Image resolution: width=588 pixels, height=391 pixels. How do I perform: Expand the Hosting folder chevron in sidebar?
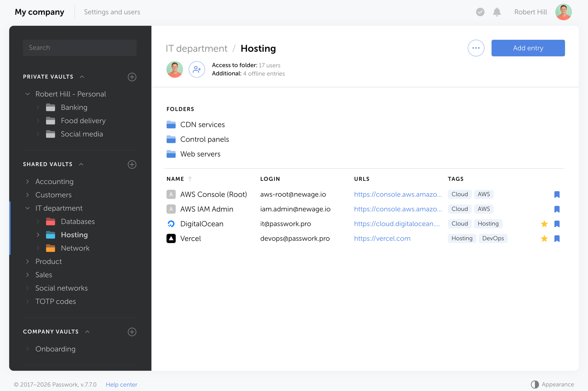coord(38,235)
